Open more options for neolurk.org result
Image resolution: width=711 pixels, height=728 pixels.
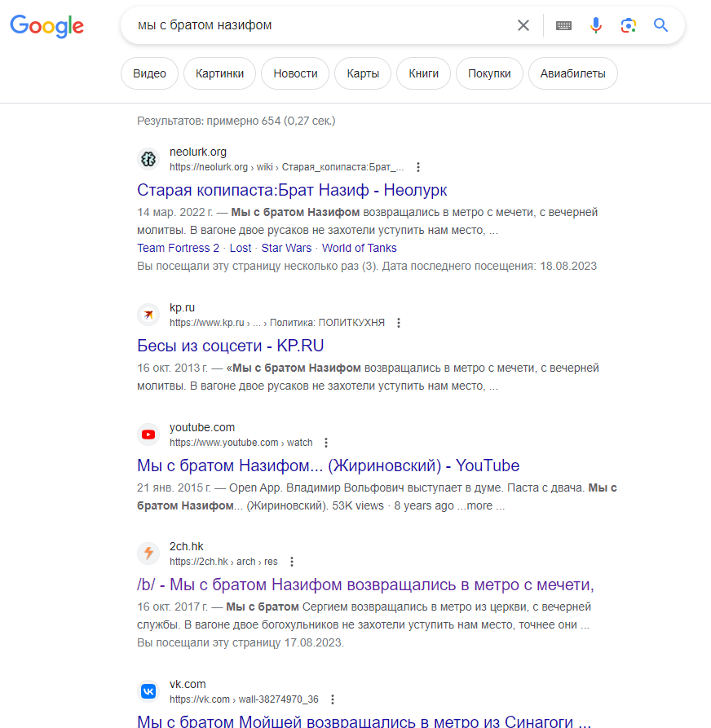point(418,167)
